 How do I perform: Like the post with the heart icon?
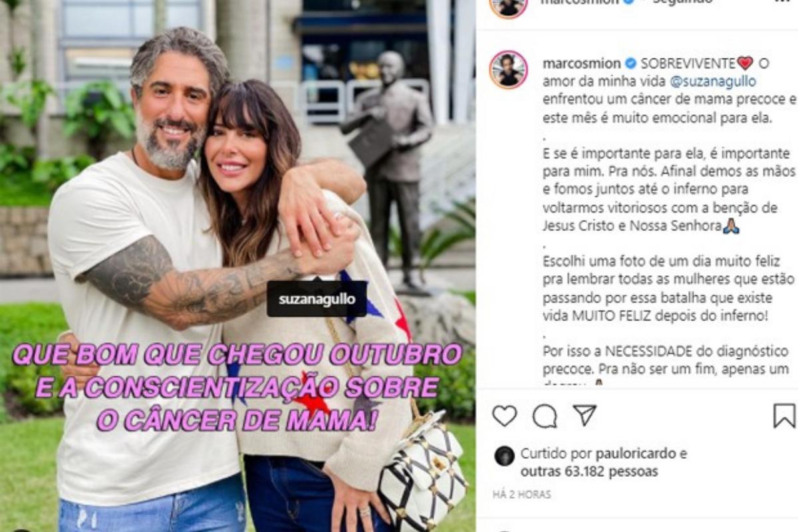point(504,416)
